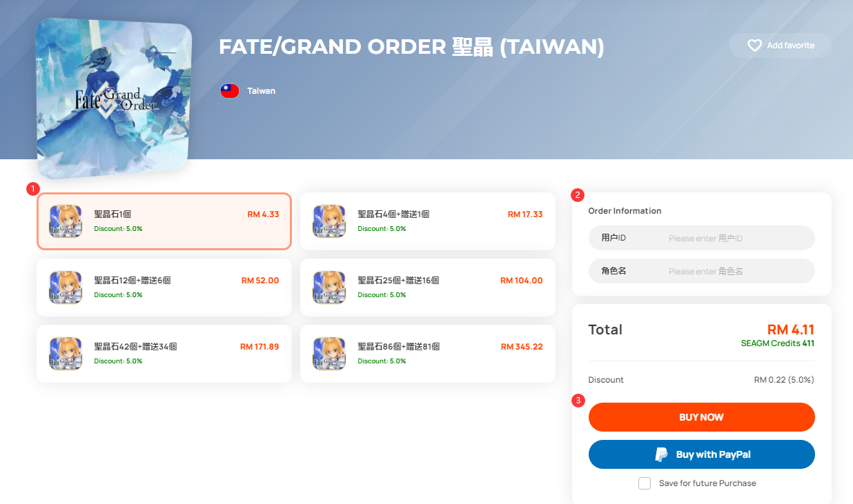Click the Taiwan flag icon
The image size is (853, 504).
[230, 91]
